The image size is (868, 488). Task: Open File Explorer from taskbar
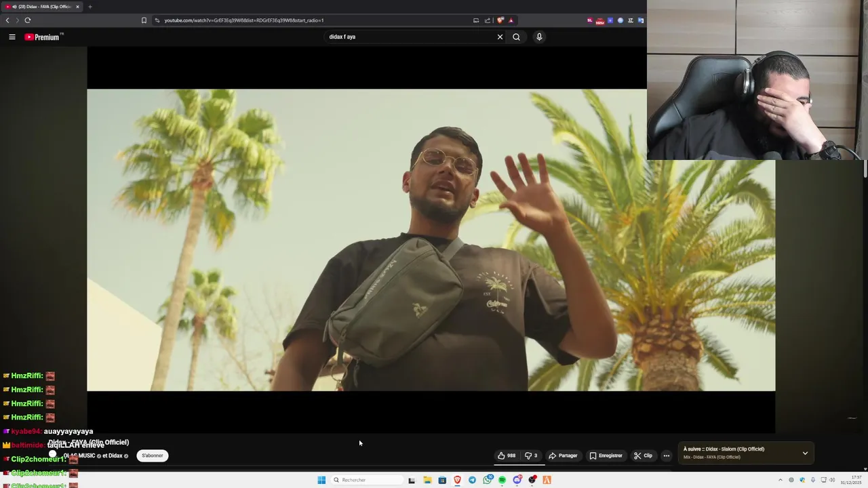click(x=427, y=480)
